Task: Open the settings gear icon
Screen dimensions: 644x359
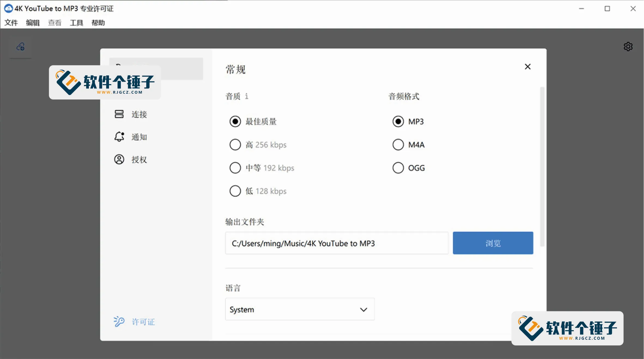Action: [x=628, y=47]
